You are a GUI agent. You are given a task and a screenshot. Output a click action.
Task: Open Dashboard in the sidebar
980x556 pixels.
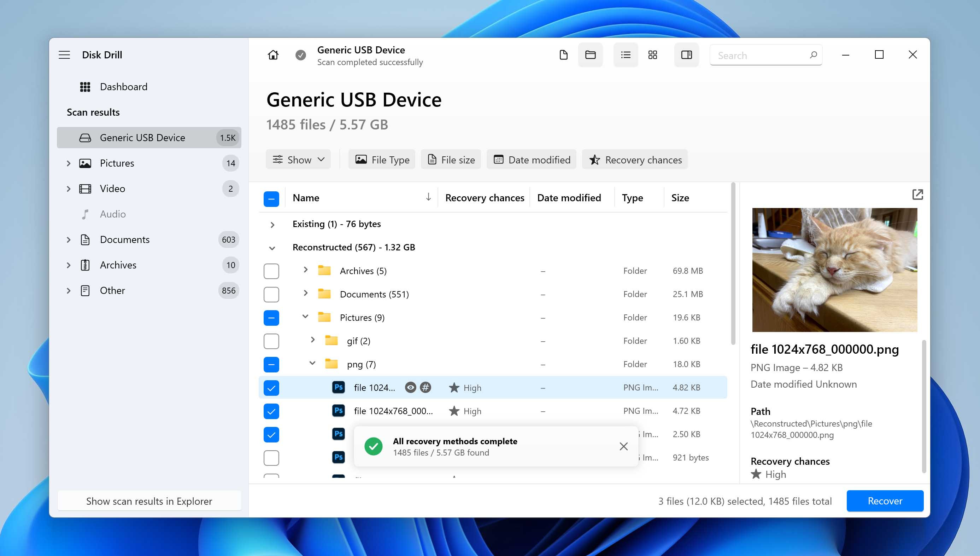click(124, 87)
